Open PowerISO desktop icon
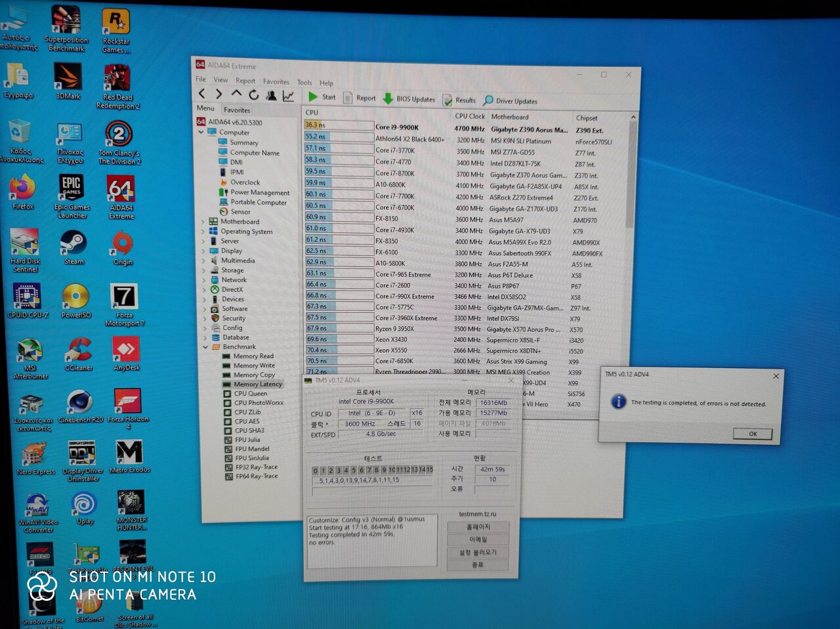This screenshot has width=840, height=629. (75, 301)
